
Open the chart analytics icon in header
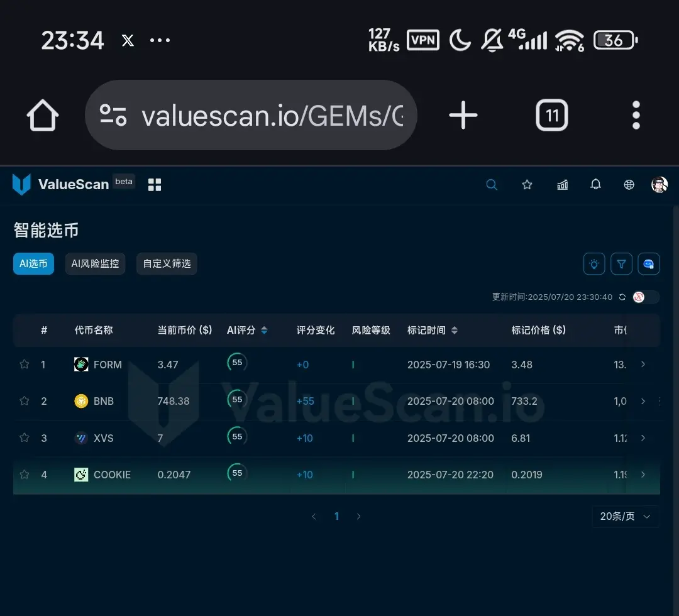[x=562, y=185]
